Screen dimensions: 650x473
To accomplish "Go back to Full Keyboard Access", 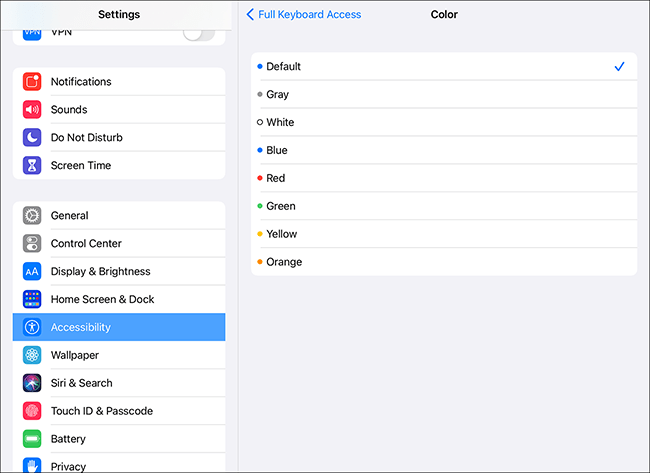I will 304,15.
